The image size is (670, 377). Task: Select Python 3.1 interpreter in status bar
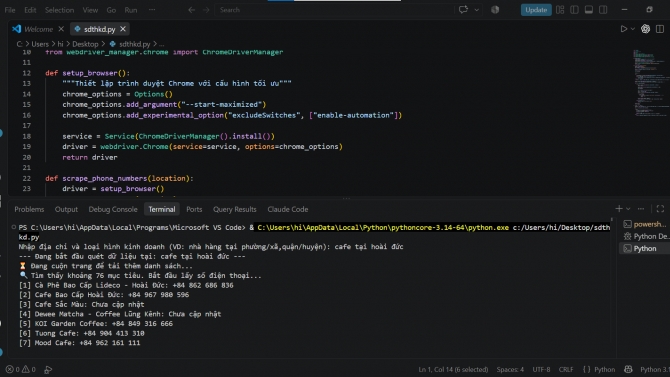(655, 370)
